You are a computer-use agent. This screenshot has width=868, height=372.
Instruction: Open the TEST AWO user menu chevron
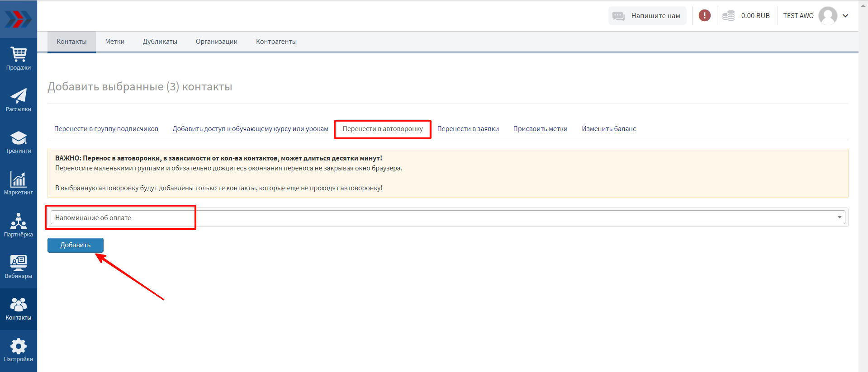845,16
